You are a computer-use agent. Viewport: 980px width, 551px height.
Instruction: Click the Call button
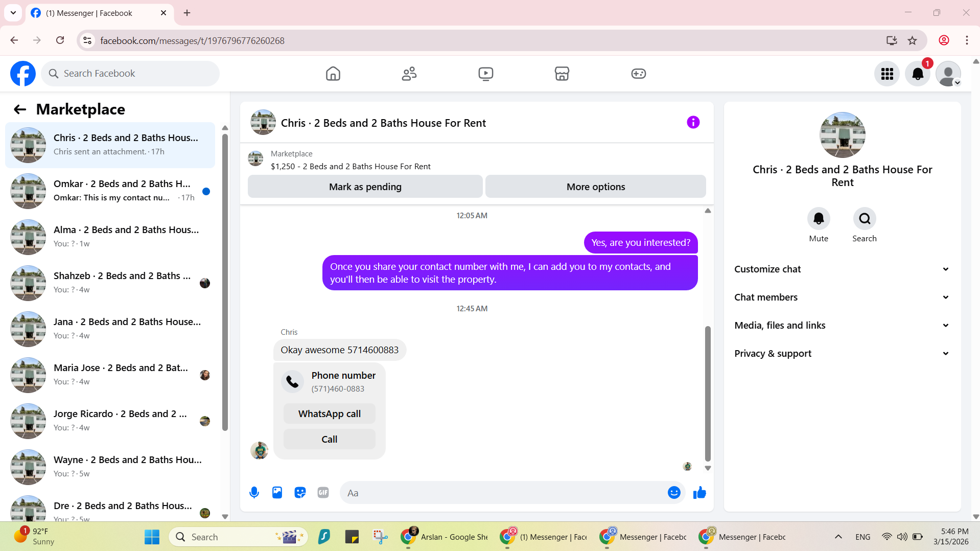pyautogui.click(x=330, y=439)
